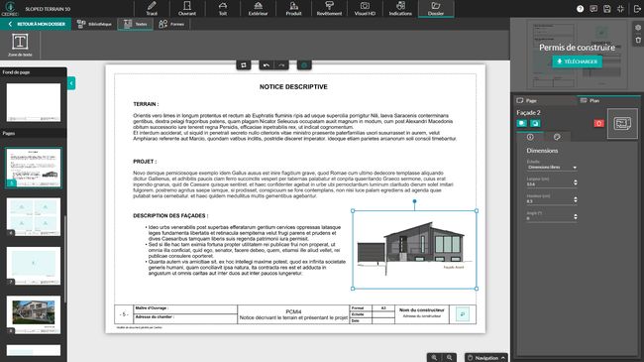This screenshot has width=644, height=362.
Task: Click the Hauteur value field
Action: [x=549, y=201]
